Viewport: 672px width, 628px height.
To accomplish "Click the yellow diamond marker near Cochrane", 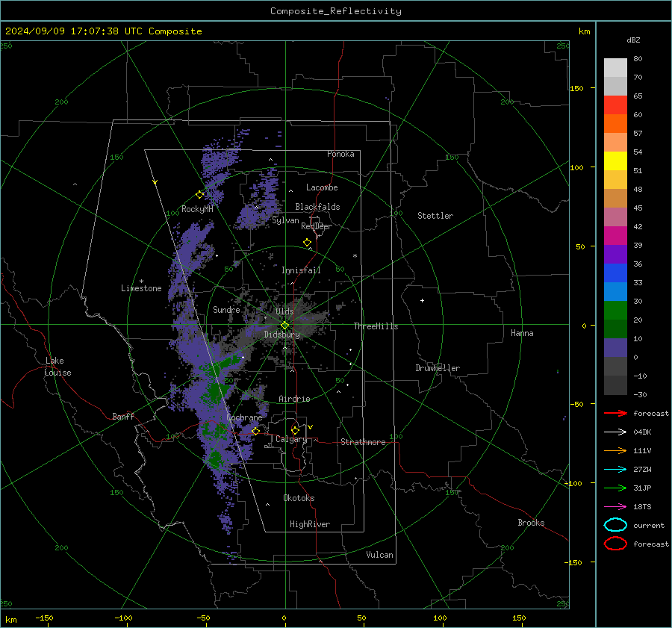I will 256,431.
